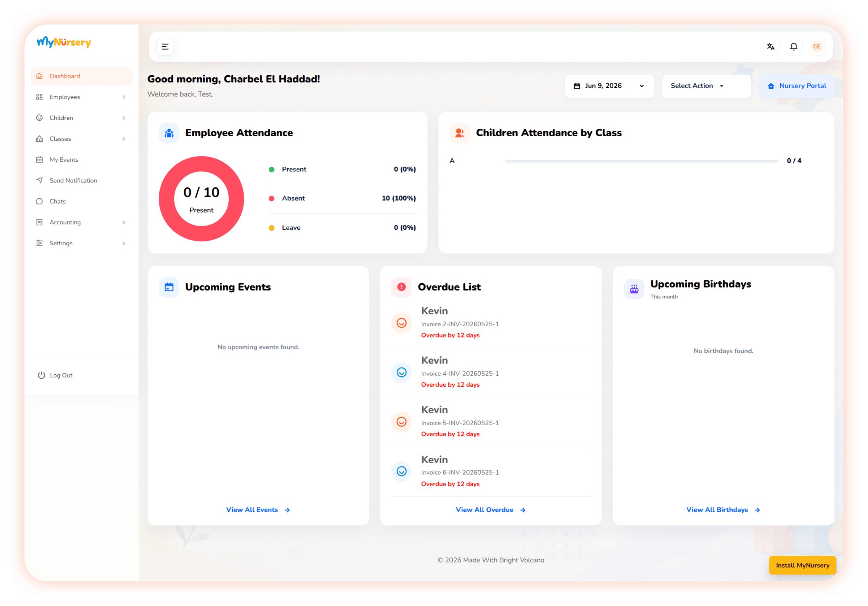Click Invoice 4-INV-20260525-1 text
868x606 pixels.
click(x=460, y=373)
